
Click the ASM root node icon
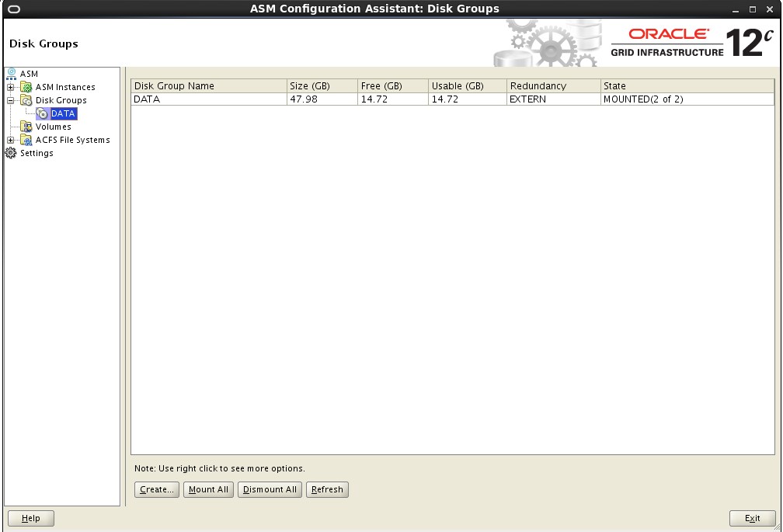pyautogui.click(x=11, y=74)
